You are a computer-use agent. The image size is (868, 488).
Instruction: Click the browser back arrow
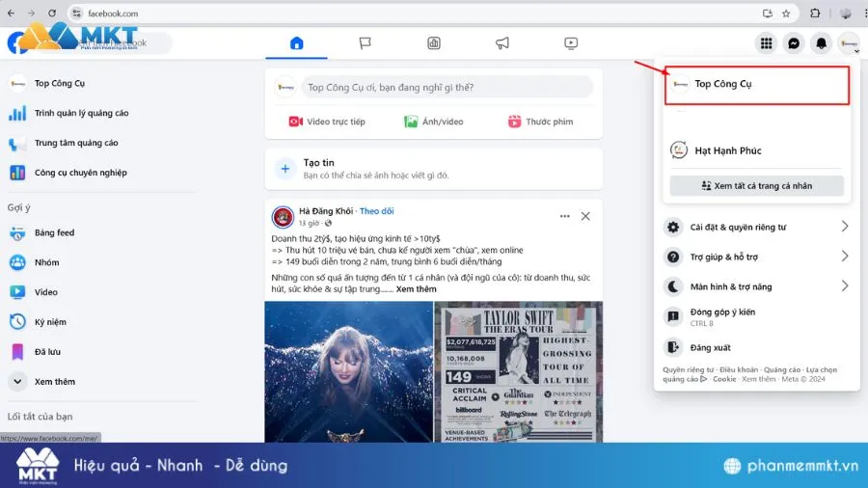pos(11,14)
